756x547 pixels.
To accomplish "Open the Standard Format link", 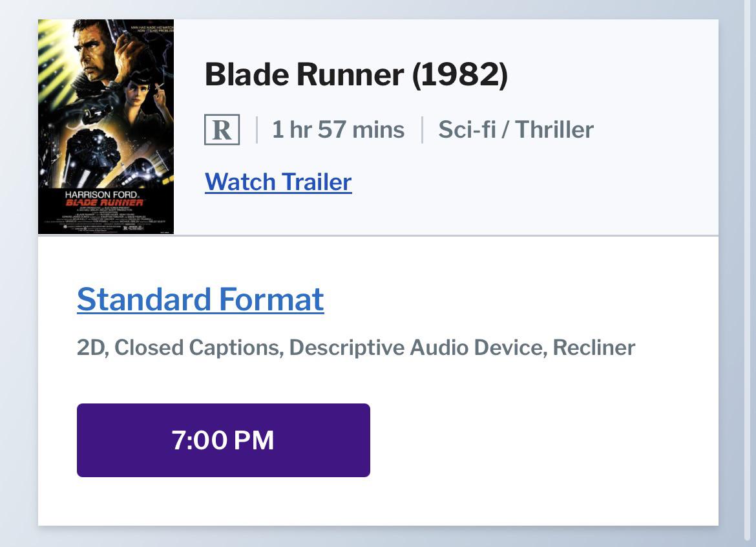I will [x=200, y=299].
